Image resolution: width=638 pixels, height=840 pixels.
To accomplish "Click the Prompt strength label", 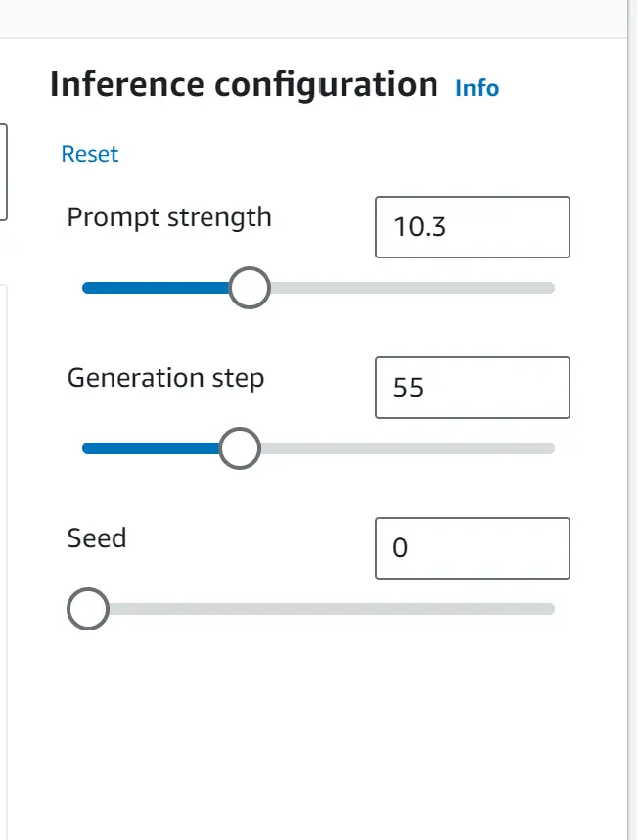I will [169, 216].
